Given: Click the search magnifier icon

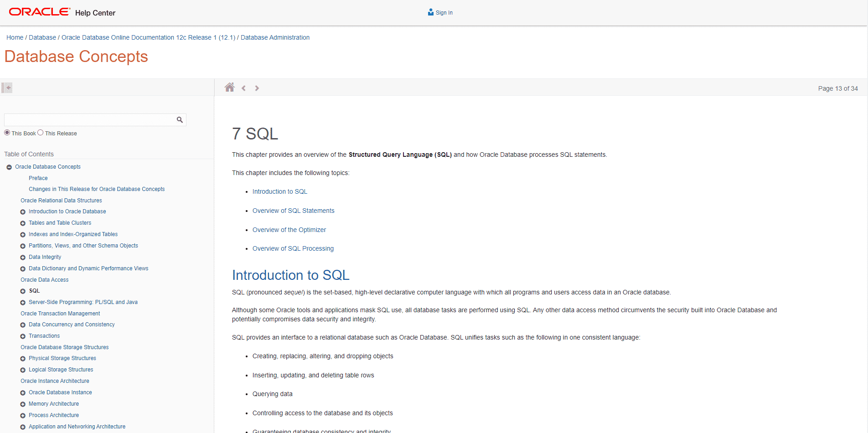Looking at the screenshot, I should pyautogui.click(x=180, y=120).
